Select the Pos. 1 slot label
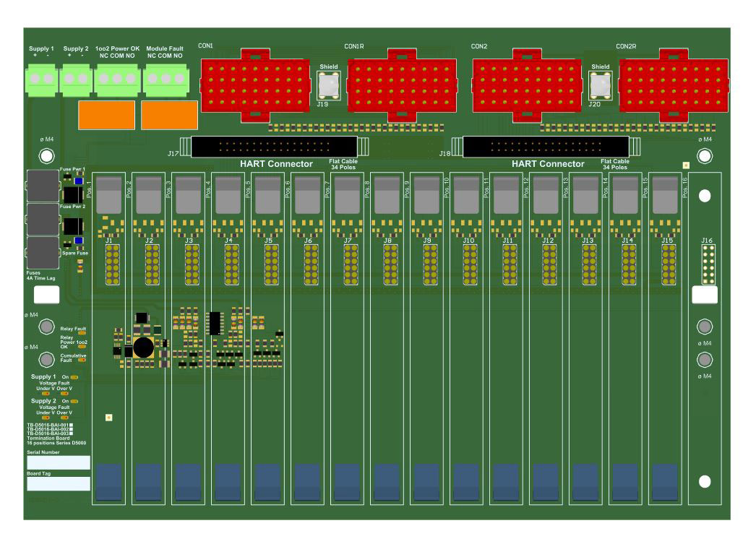Image resolution: width=756 pixels, height=539 pixels. [x=89, y=190]
